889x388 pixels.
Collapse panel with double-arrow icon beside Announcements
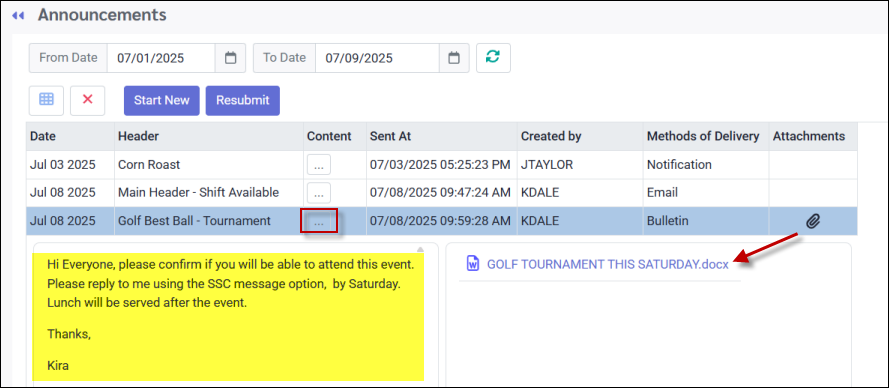[x=18, y=16]
